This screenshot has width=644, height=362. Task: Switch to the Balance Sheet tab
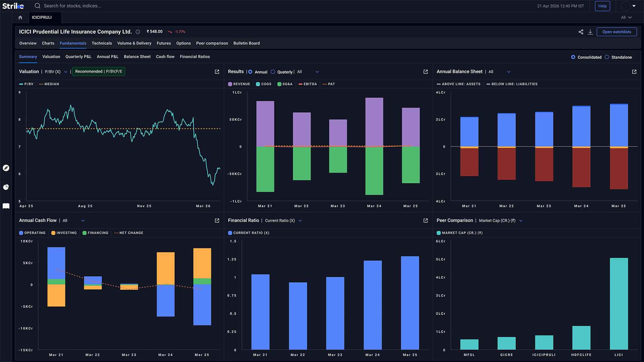click(137, 57)
